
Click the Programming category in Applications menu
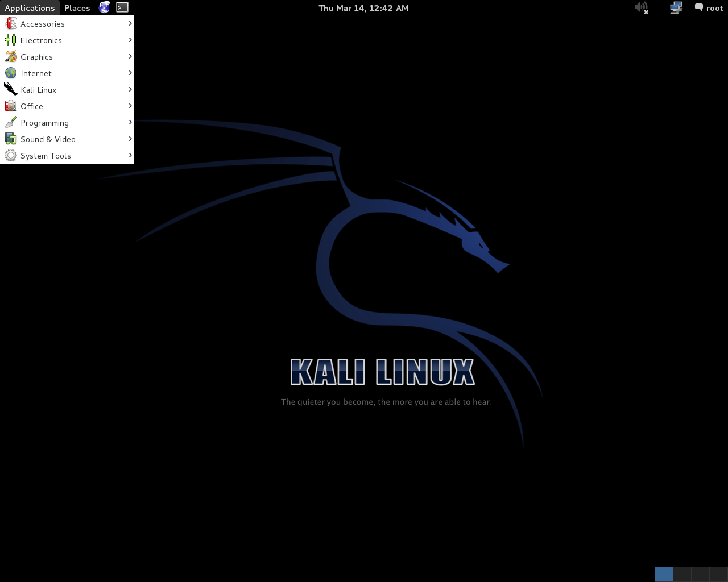click(44, 122)
